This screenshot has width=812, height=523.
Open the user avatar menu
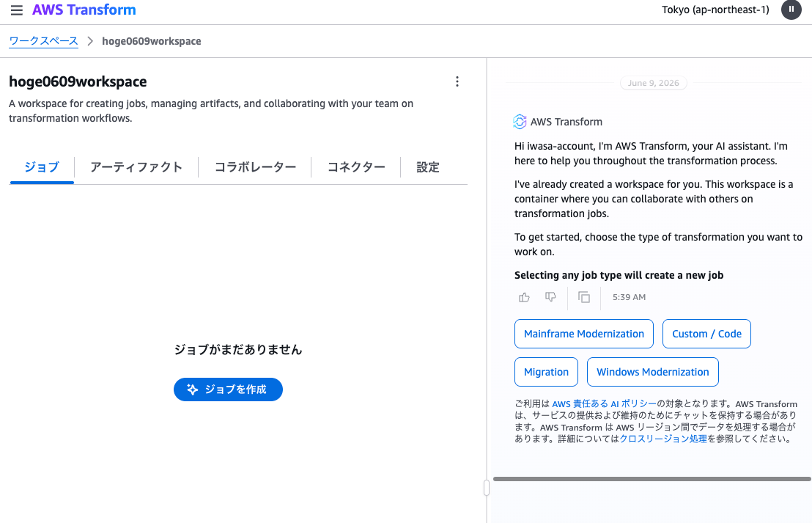791,10
